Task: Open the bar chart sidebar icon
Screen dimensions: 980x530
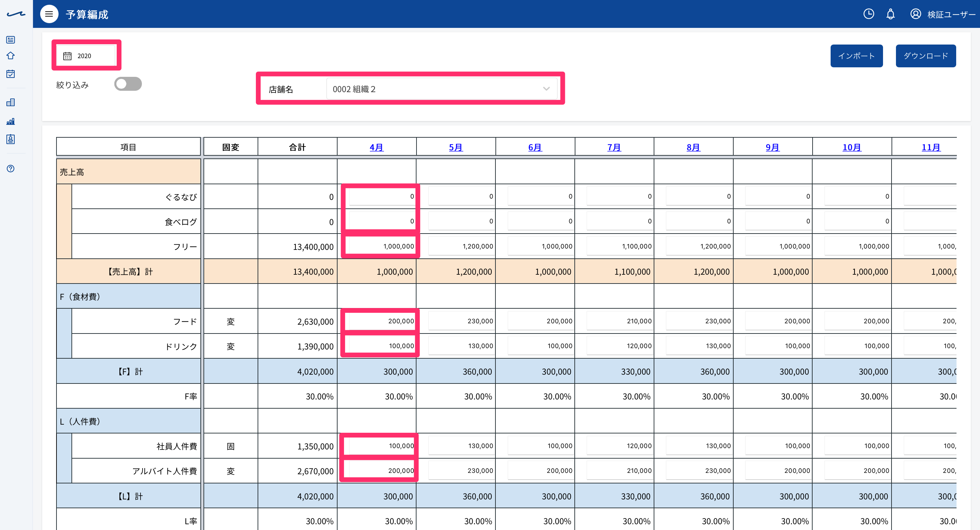Action: point(11,121)
